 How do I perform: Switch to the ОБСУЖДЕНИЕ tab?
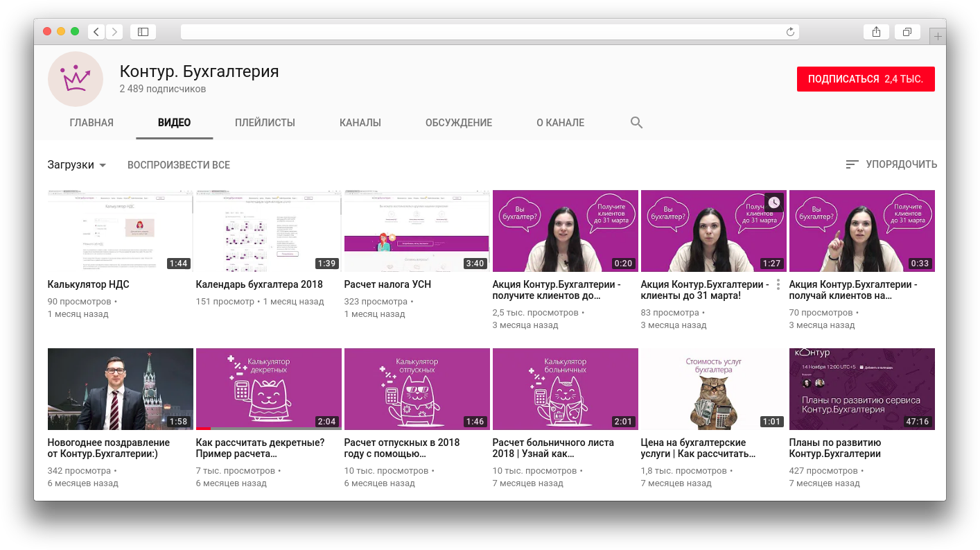(459, 123)
